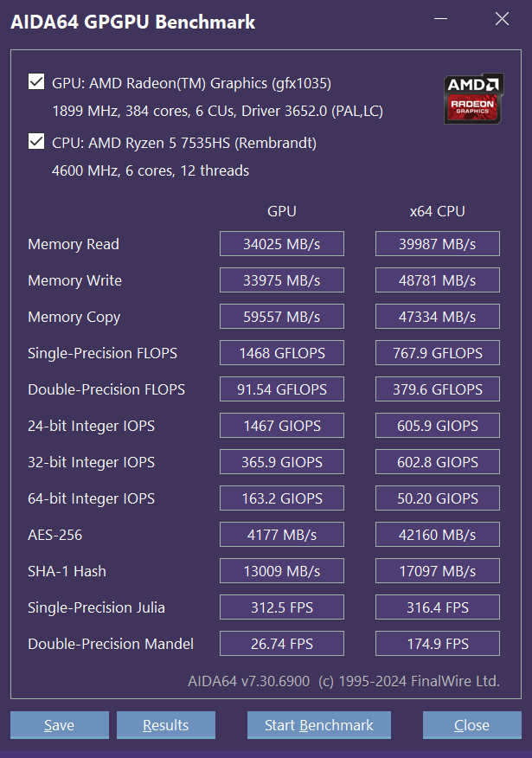
Task: Click CPU Single-Precision Julia FPS box
Action: pyautogui.click(x=438, y=607)
